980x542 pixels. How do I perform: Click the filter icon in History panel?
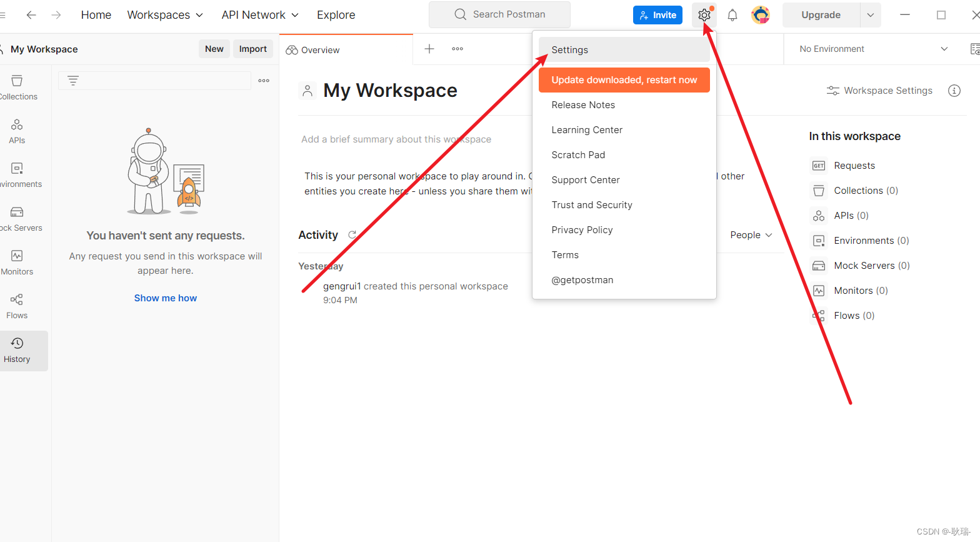[73, 81]
